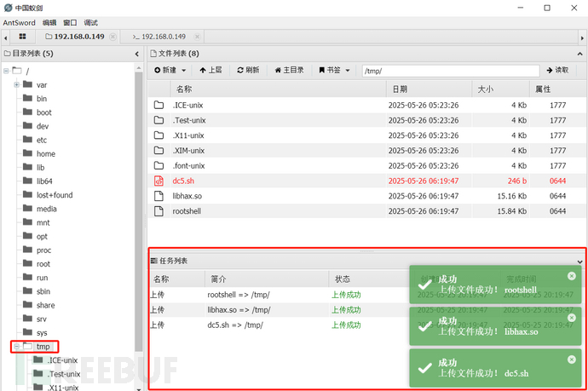Expand the var folder in tree
Image resolution: width=588 pixels, height=391 pixels.
(17, 85)
